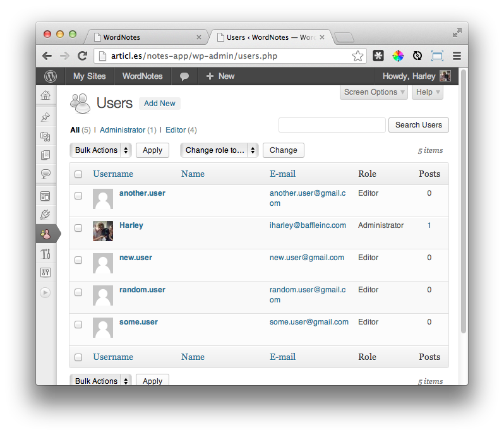Open the Pages icon in sidebar

tap(45, 155)
